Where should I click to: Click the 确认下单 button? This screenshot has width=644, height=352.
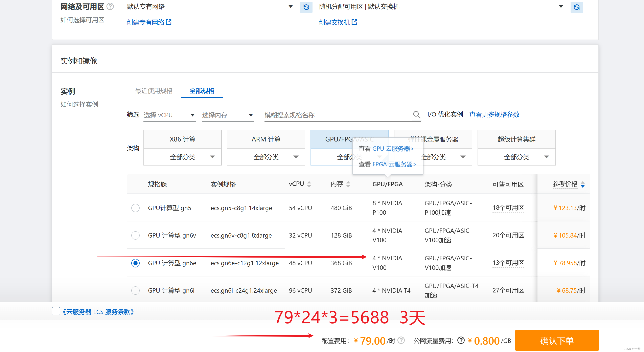pyautogui.click(x=557, y=340)
